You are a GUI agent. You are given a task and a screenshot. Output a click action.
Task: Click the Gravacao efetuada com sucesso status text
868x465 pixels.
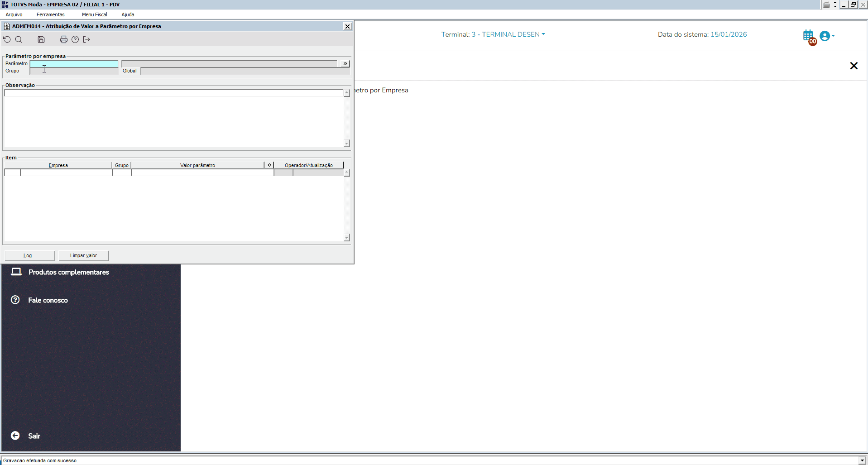pyautogui.click(x=40, y=460)
